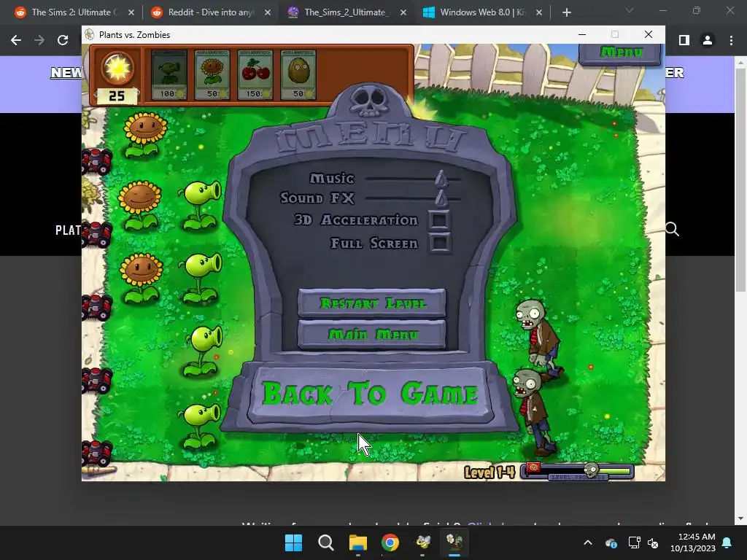
Task: Select the Cherry Bomb seed packet
Action: 255,75
